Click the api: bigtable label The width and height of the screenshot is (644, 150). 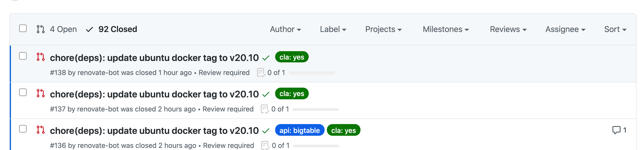pos(300,130)
